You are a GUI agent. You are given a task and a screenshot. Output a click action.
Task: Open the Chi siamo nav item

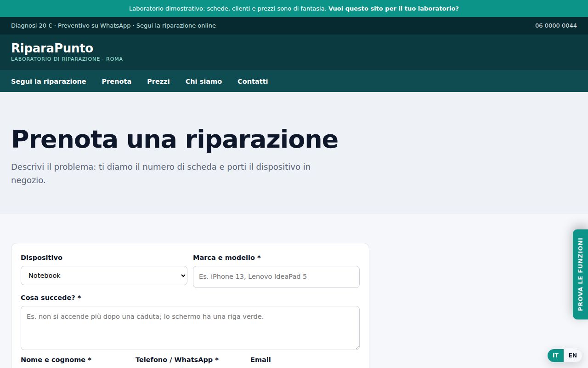pos(204,81)
